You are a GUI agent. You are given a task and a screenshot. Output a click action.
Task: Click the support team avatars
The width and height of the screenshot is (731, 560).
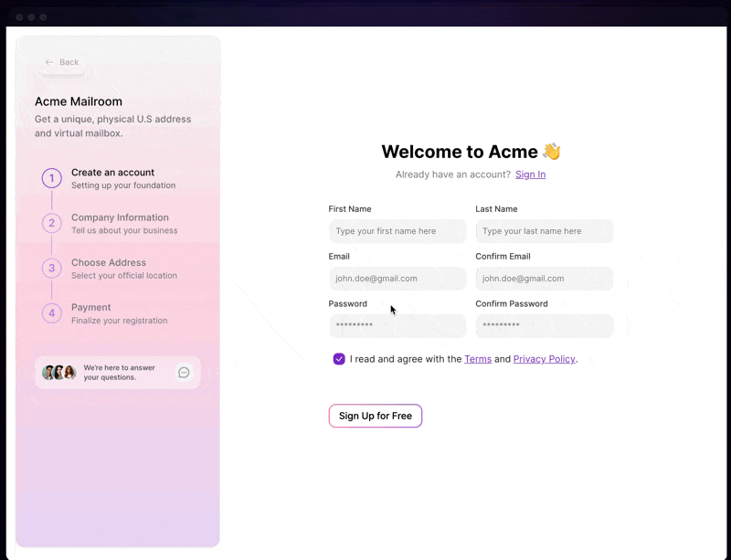(x=59, y=373)
